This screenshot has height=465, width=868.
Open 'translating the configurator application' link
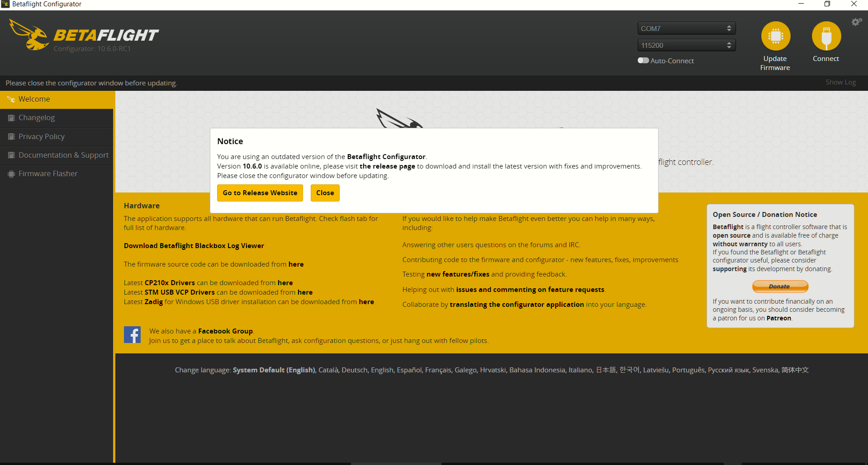pos(517,305)
